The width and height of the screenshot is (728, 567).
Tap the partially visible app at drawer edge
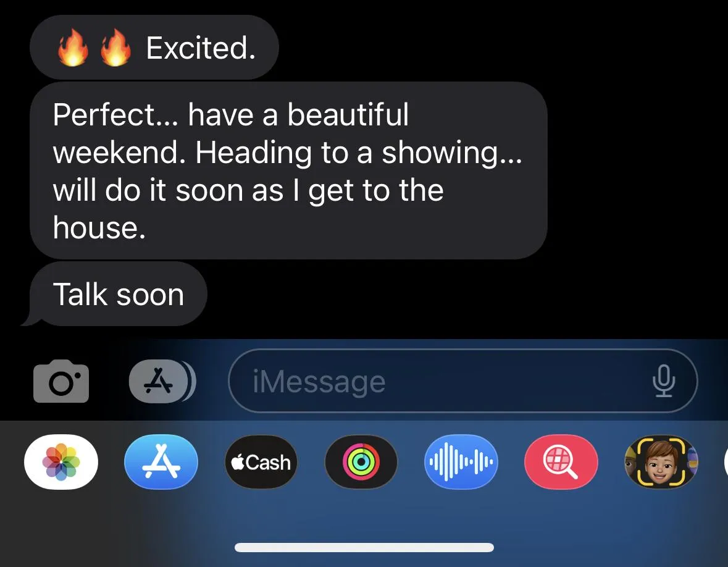pos(726,461)
